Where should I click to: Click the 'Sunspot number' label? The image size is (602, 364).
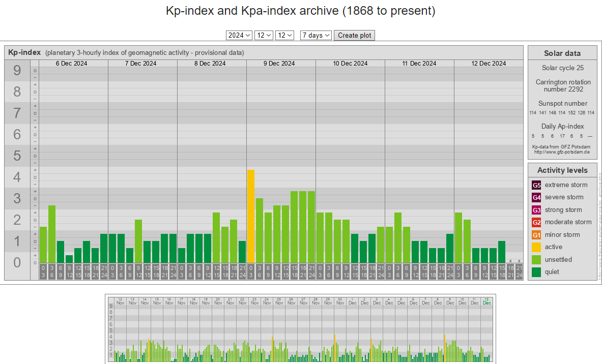click(562, 104)
